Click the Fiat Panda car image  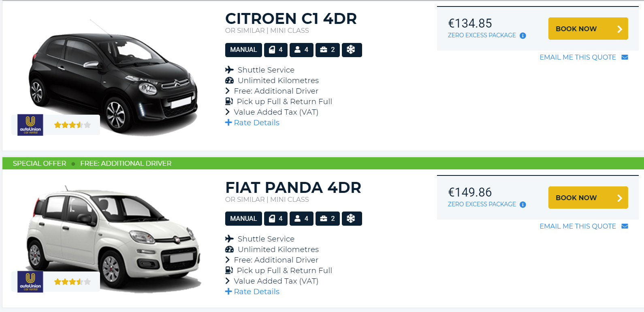[114, 239]
